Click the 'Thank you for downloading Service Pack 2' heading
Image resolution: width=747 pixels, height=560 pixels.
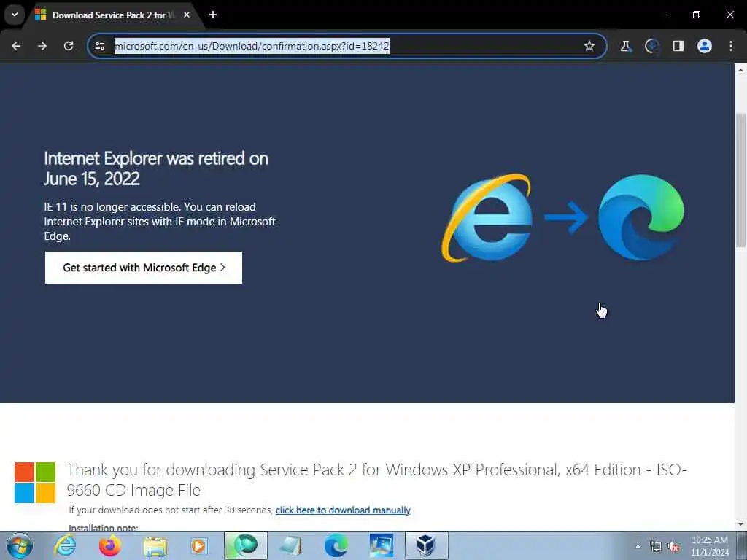[376, 480]
